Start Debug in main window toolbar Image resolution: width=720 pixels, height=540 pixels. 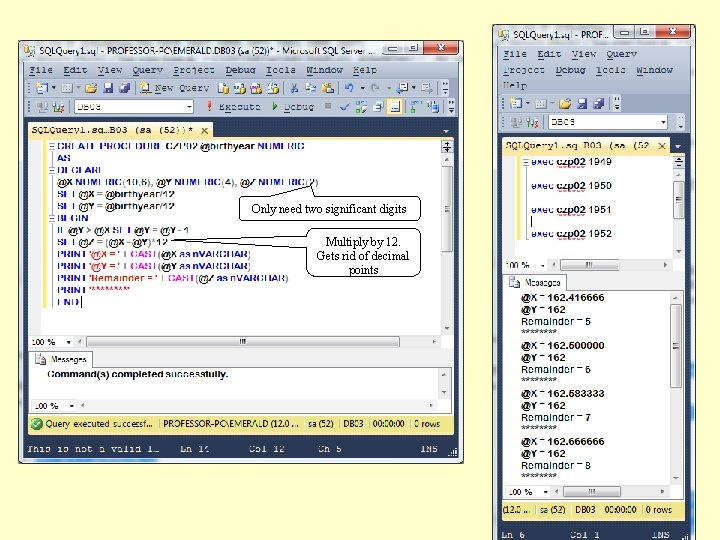(x=293, y=107)
